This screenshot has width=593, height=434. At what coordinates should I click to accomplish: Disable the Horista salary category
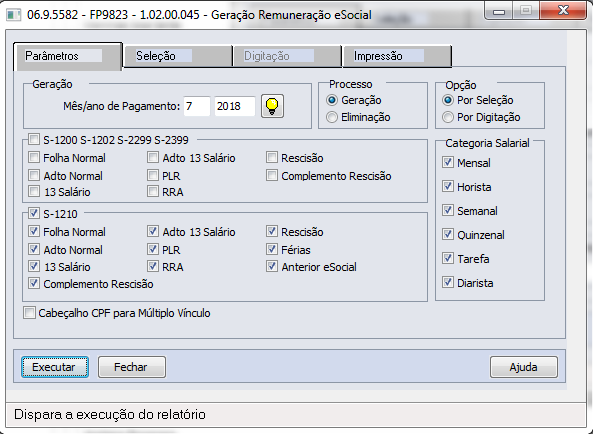coord(448,186)
